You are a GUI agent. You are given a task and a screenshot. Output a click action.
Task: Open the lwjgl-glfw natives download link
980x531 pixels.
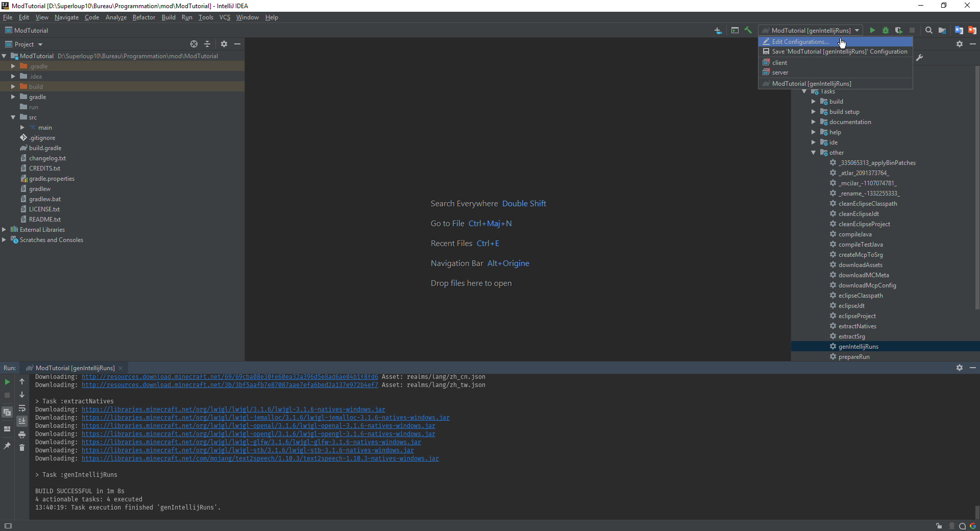pyautogui.click(x=251, y=442)
